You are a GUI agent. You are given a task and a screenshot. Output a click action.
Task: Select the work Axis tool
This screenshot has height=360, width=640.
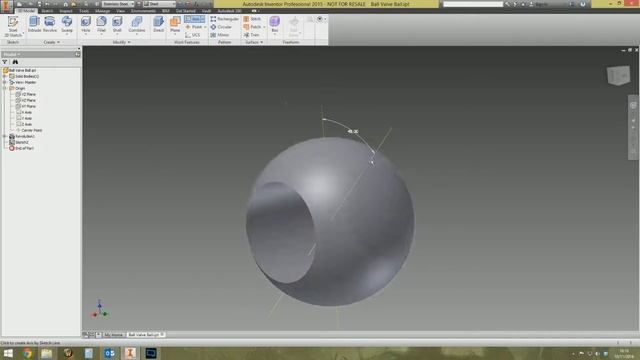click(194, 19)
